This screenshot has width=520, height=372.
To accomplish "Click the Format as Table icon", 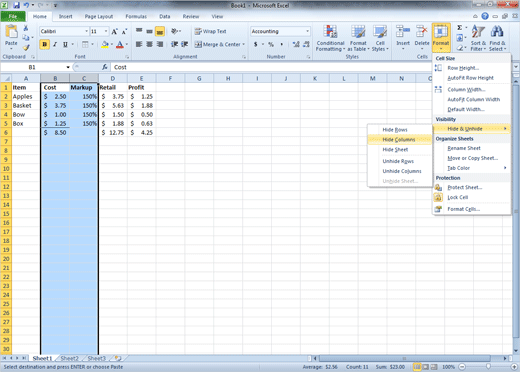I will click(x=358, y=32).
